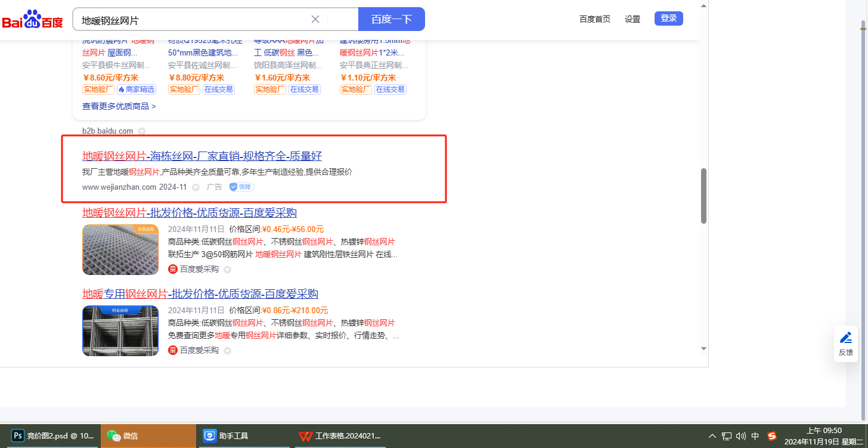
Task: Open 设置 in the top navigation
Action: point(632,19)
